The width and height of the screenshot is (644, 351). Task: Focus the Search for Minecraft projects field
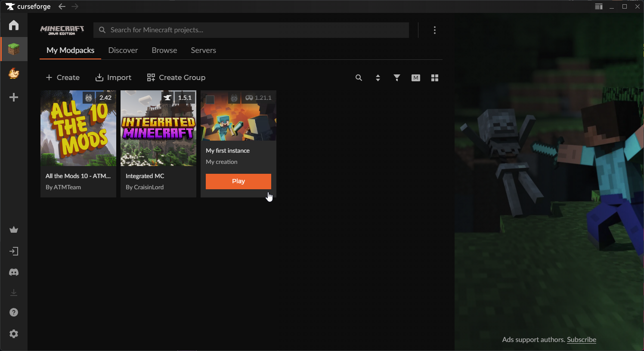251,30
